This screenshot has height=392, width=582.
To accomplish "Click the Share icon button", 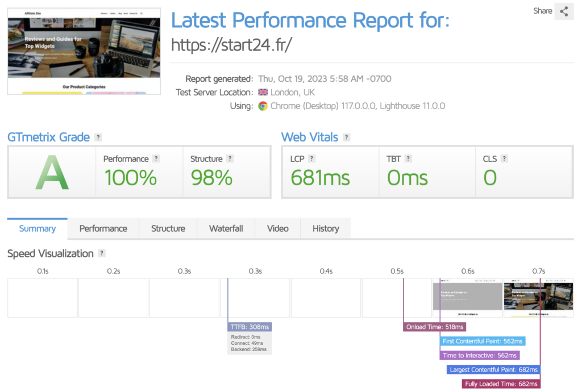I will [564, 11].
